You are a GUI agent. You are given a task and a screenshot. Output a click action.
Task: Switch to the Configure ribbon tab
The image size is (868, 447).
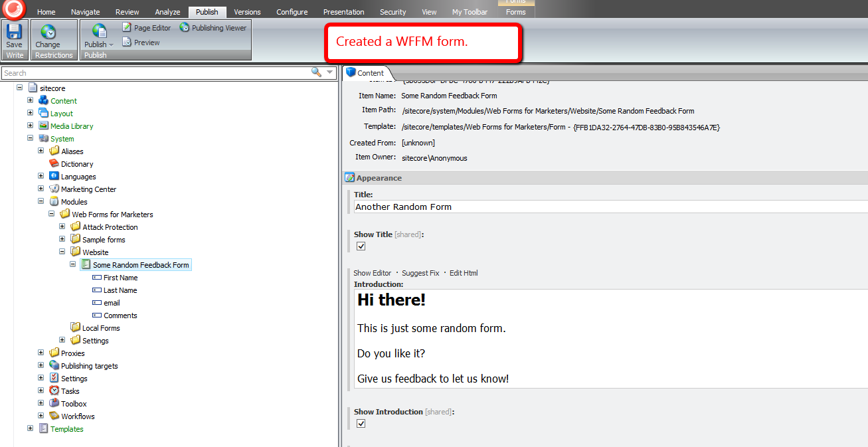[292, 12]
